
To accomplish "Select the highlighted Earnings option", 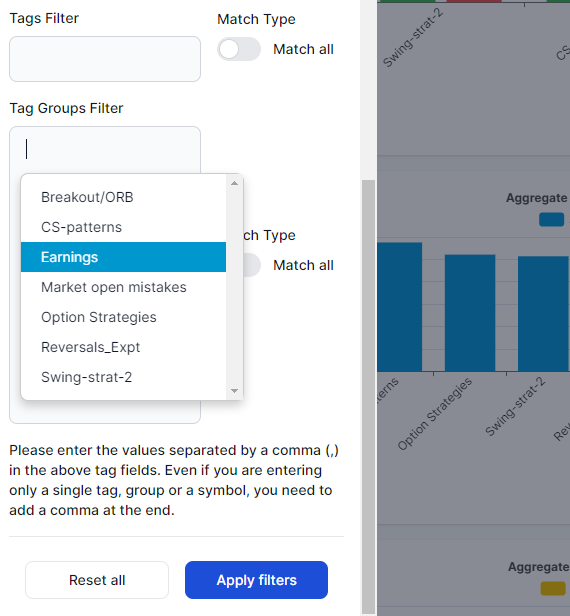I will coord(123,257).
